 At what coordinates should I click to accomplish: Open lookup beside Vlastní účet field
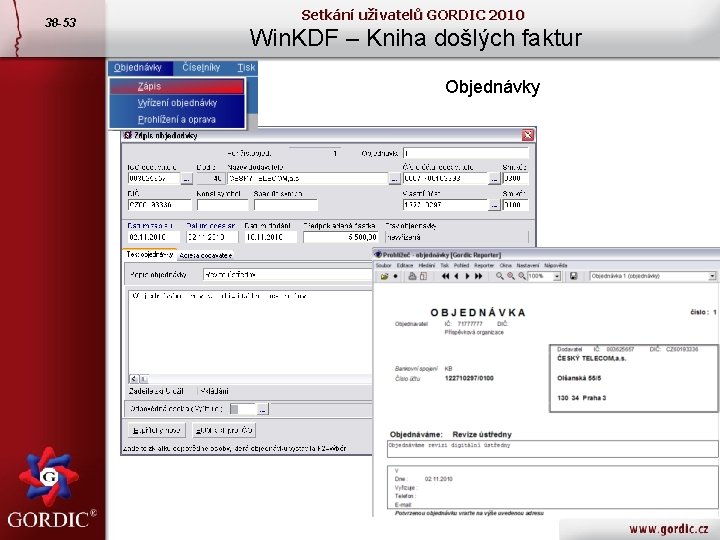(494, 205)
